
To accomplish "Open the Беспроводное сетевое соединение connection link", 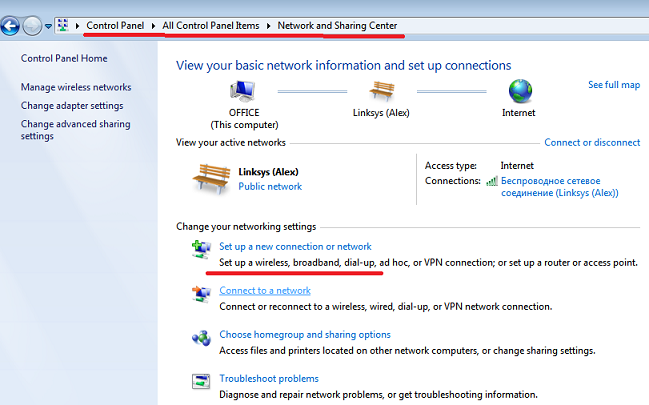I will (560, 187).
